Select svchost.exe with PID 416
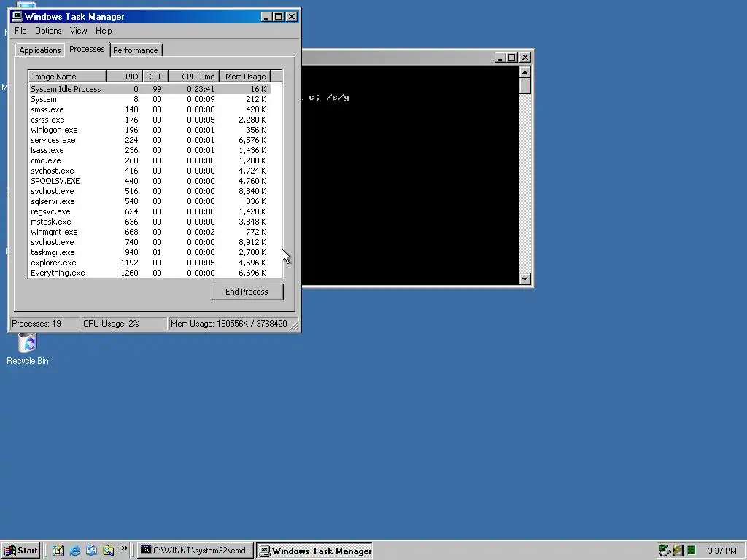Image resolution: width=747 pixels, height=560 pixels. pyautogui.click(x=149, y=171)
